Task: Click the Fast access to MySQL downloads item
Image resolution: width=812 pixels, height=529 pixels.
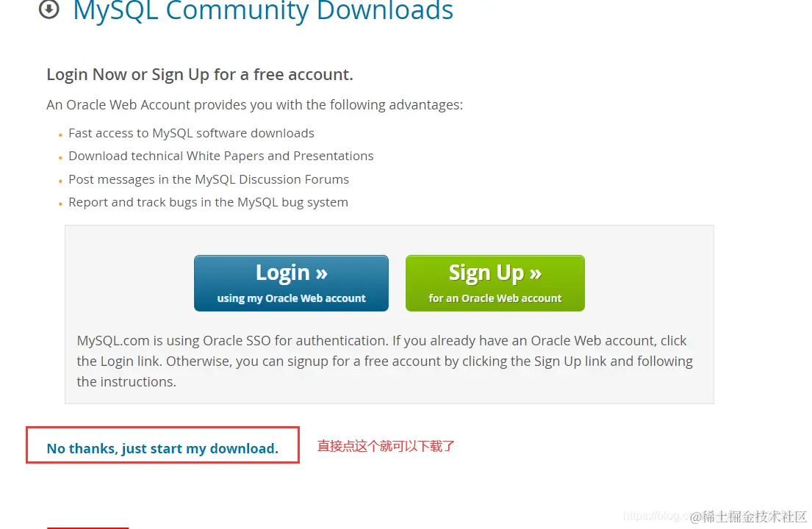Action: pyautogui.click(x=191, y=133)
